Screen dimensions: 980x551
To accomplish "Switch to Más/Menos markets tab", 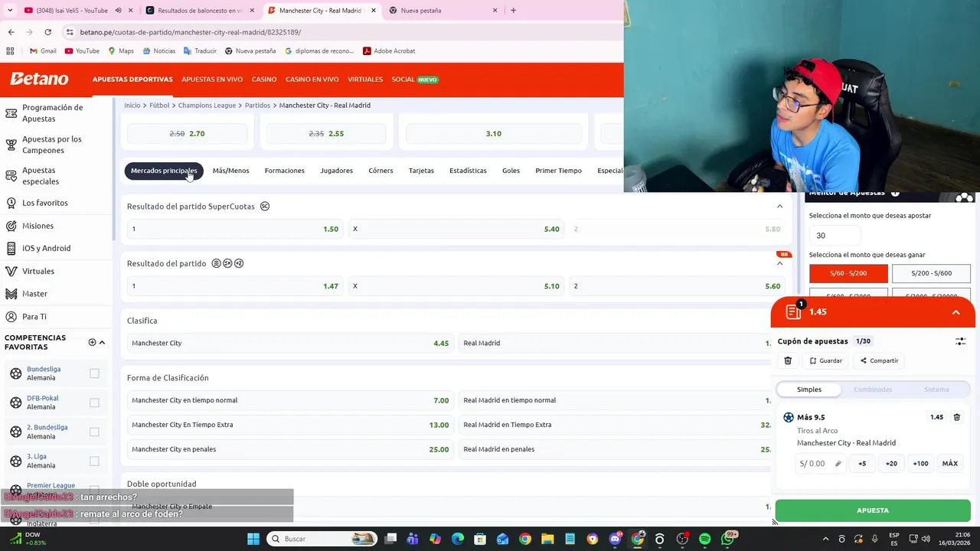I will 230,171.
